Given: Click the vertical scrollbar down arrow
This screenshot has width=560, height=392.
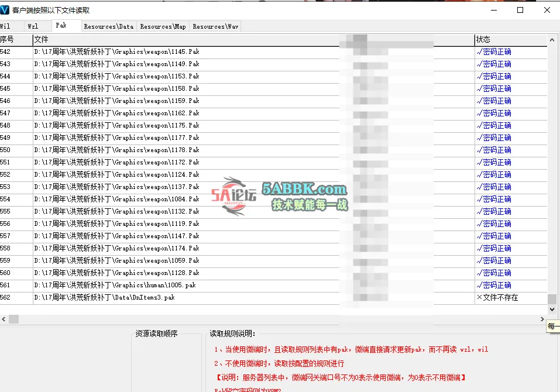Looking at the screenshot, I should click(x=552, y=309).
